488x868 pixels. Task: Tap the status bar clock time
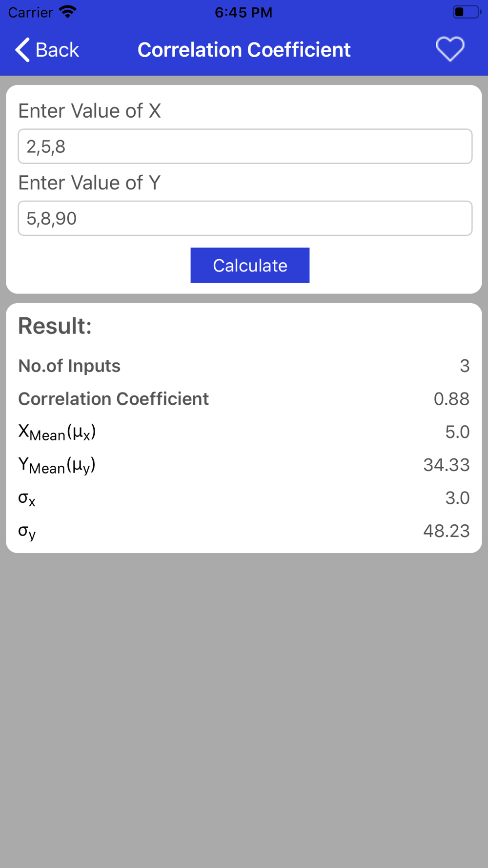click(244, 12)
